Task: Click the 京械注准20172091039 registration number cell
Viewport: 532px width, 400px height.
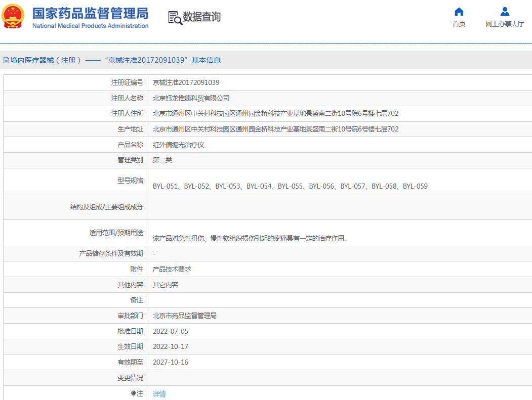Action: pyautogui.click(x=187, y=82)
